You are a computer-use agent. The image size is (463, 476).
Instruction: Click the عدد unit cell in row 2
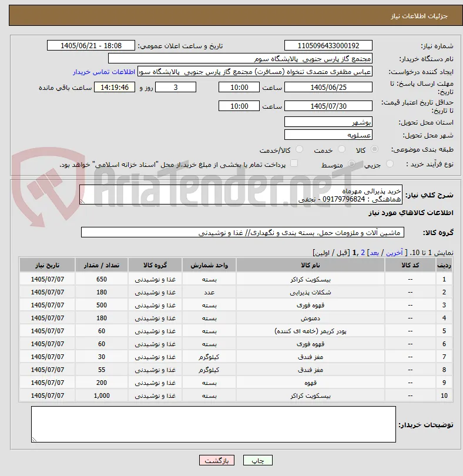point(209,292)
